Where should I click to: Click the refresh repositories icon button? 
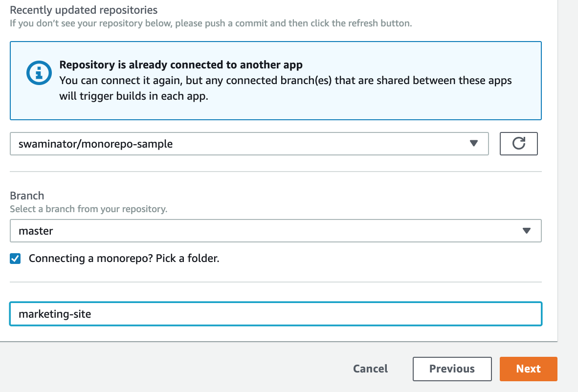pos(518,144)
